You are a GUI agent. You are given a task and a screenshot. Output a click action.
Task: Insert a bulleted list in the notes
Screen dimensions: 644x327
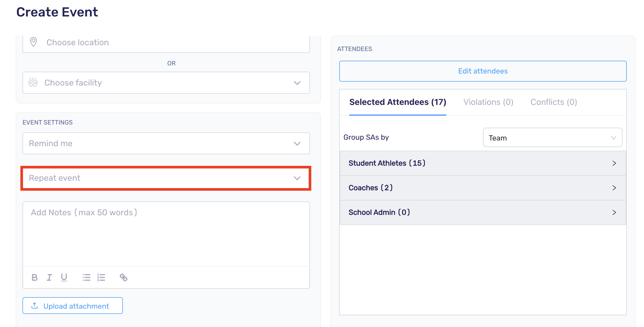(86, 277)
